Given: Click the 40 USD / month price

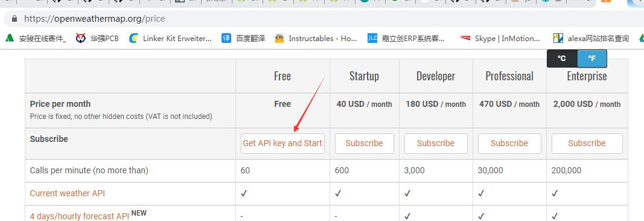Looking at the screenshot, I should [x=365, y=104].
